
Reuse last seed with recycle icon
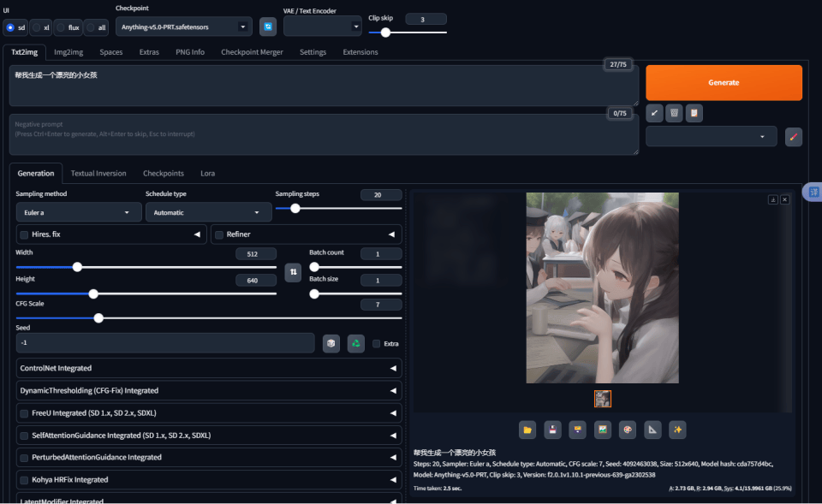click(355, 343)
